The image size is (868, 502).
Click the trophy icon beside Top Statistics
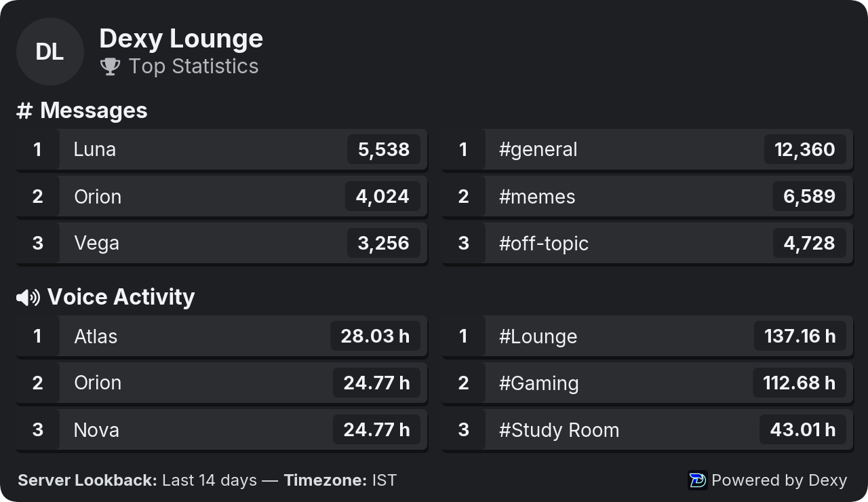pyautogui.click(x=110, y=66)
